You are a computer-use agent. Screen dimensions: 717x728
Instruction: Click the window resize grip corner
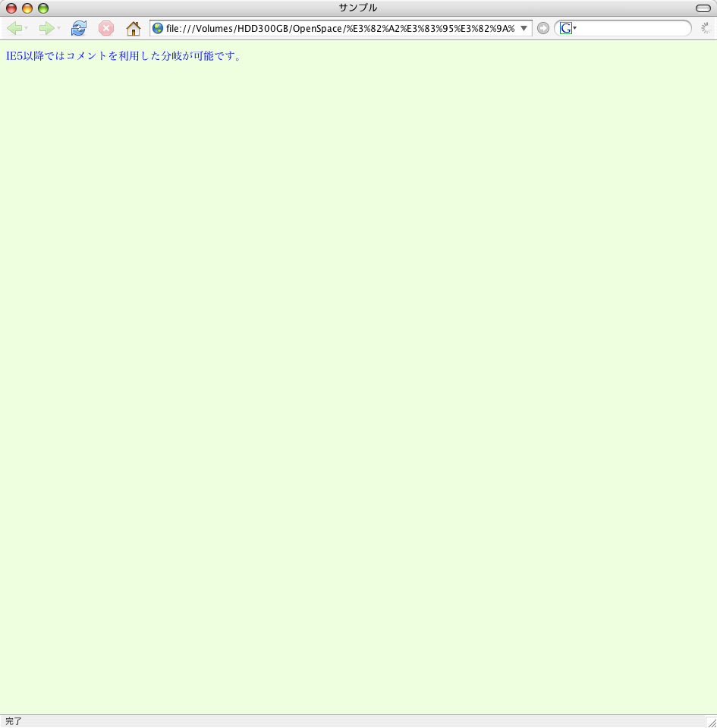[x=712, y=723]
